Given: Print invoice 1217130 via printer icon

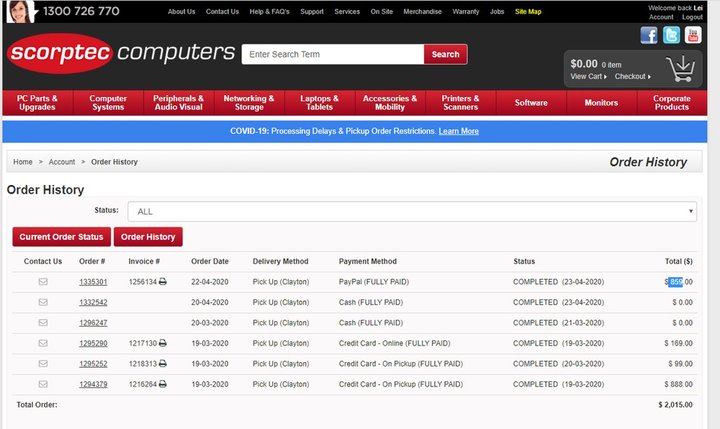Looking at the screenshot, I should (x=163, y=343).
